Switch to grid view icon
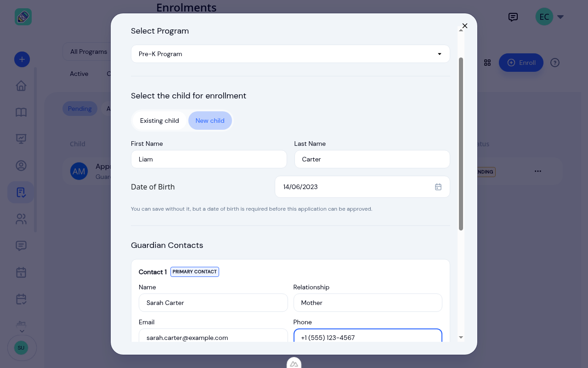The image size is (588, 368). pyautogui.click(x=487, y=63)
